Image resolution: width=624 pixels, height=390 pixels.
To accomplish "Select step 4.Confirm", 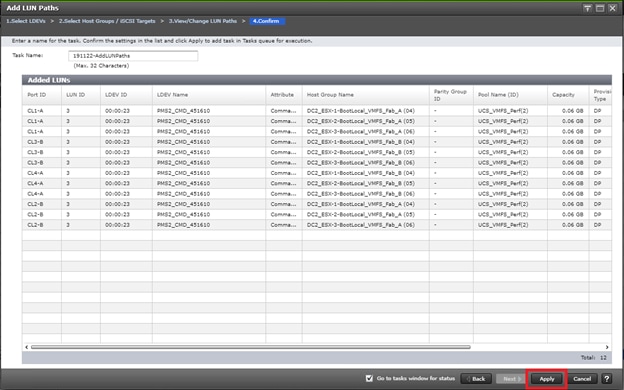I will point(266,21).
